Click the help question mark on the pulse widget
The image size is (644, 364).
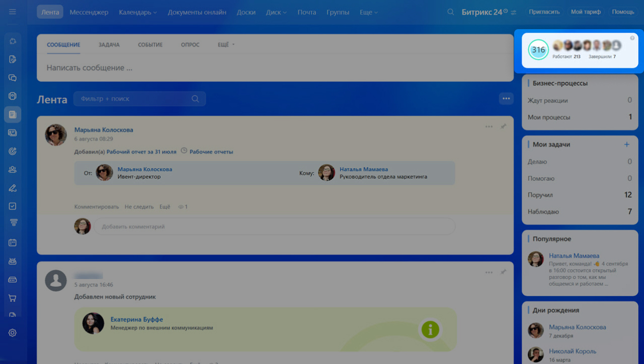(632, 38)
